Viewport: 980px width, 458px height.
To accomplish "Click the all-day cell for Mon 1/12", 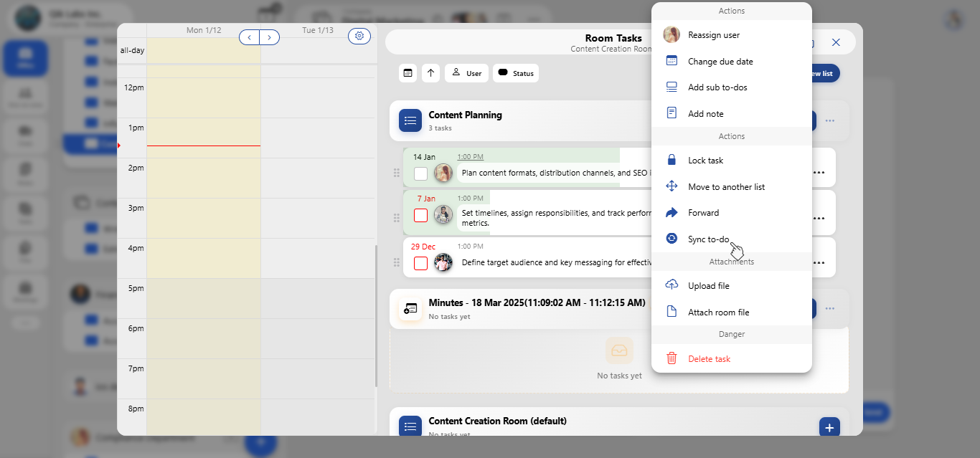I will tap(204, 50).
